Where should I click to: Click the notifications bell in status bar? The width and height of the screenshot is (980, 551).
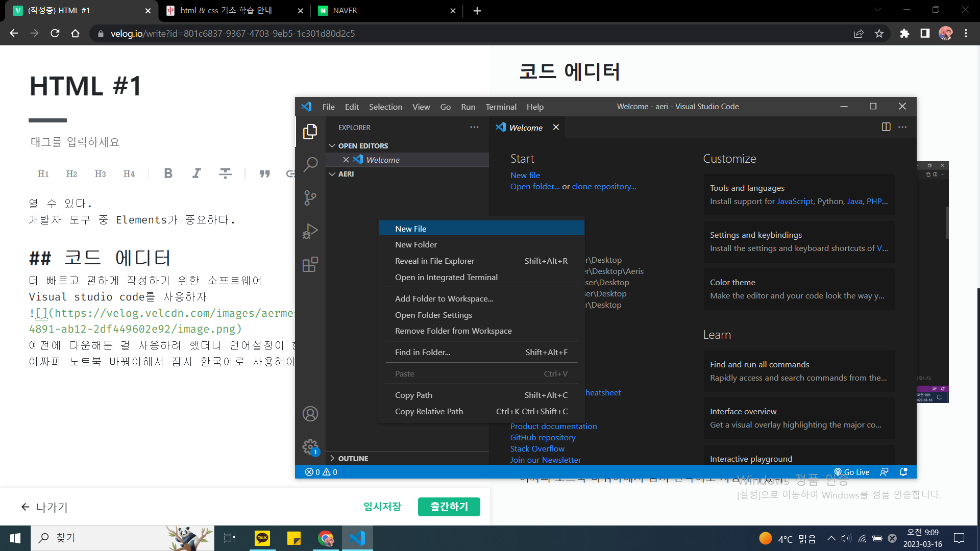(x=903, y=472)
